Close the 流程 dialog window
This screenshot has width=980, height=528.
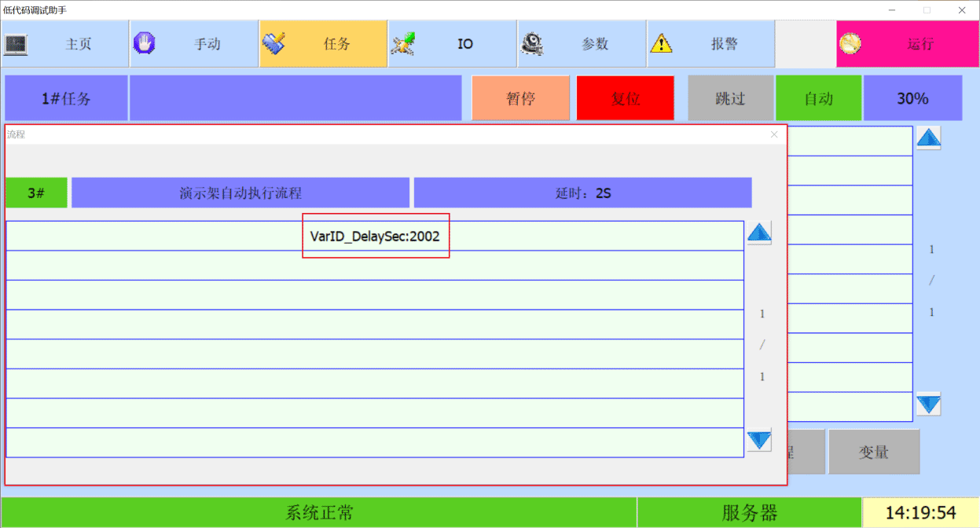click(774, 134)
